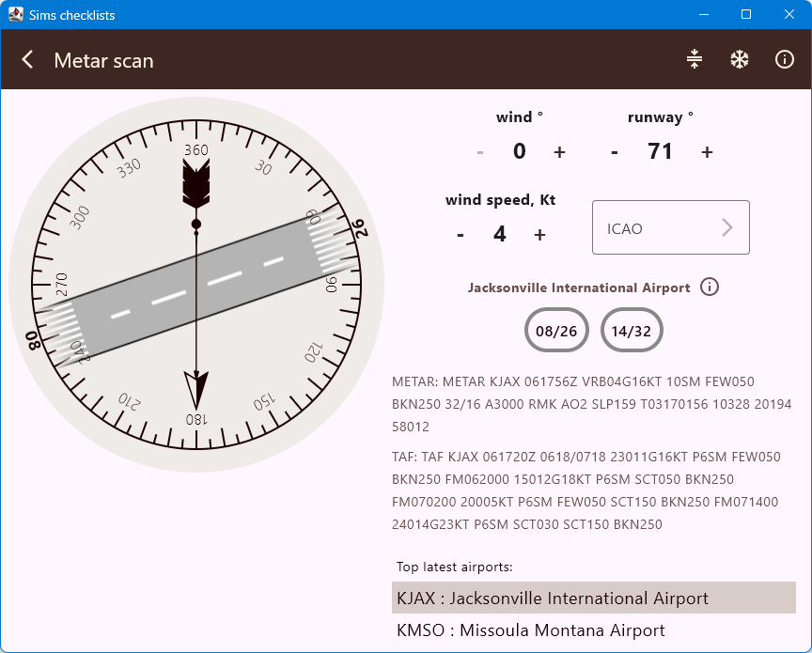Click the ICAO input field
This screenshot has height=653, width=812.
click(671, 227)
